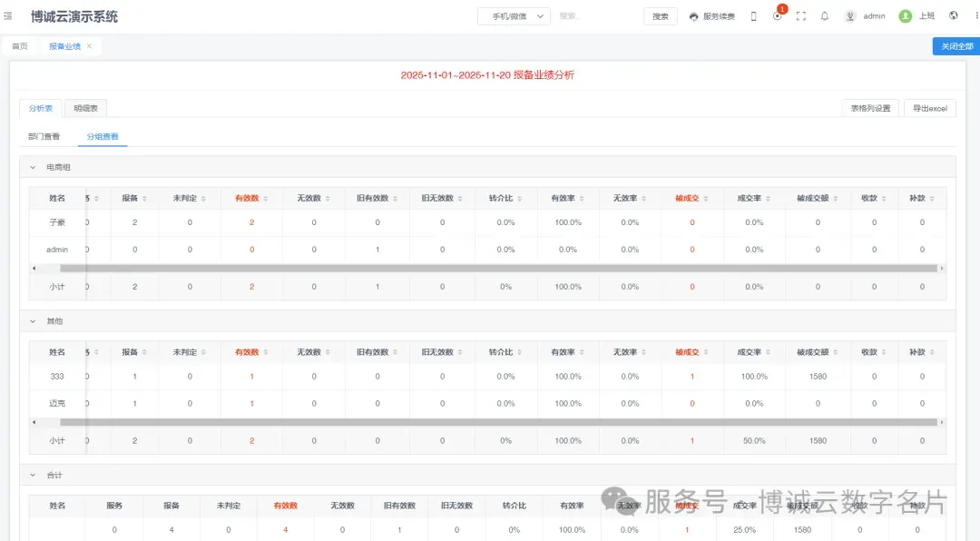Screen dimensions: 980x541
Task: Switch to the 部门查看 view tab
Action: (44, 137)
